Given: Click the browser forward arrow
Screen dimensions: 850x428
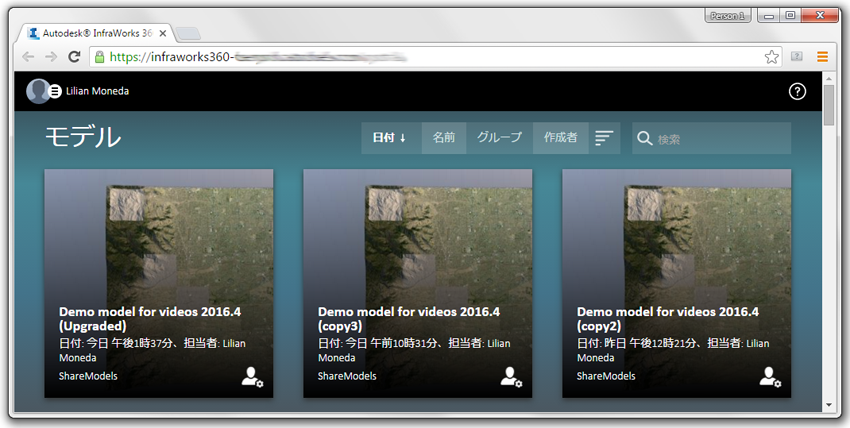Looking at the screenshot, I should (51, 57).
